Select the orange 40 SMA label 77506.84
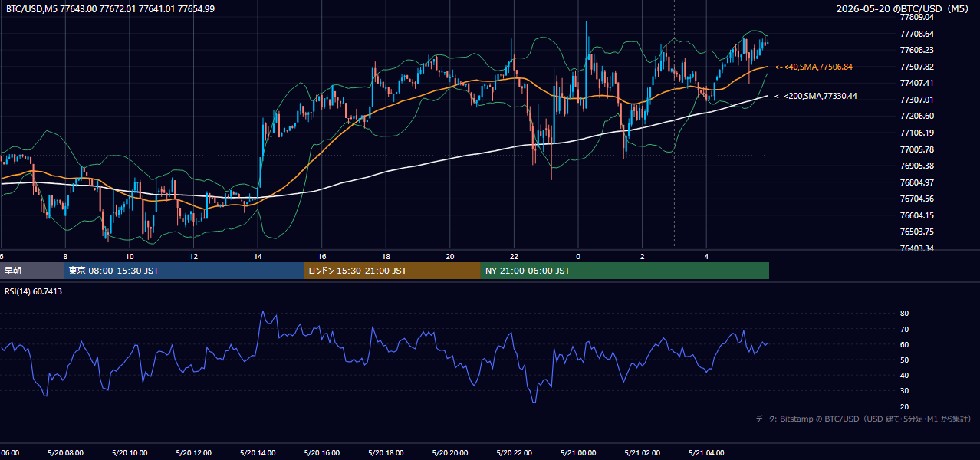 (814, 67)
